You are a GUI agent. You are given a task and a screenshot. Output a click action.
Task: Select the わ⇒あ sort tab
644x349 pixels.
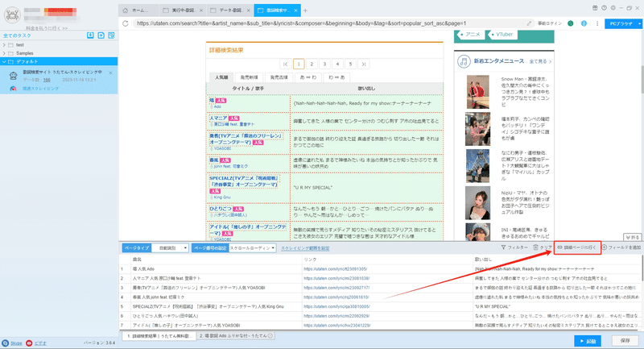pos(336,77)
